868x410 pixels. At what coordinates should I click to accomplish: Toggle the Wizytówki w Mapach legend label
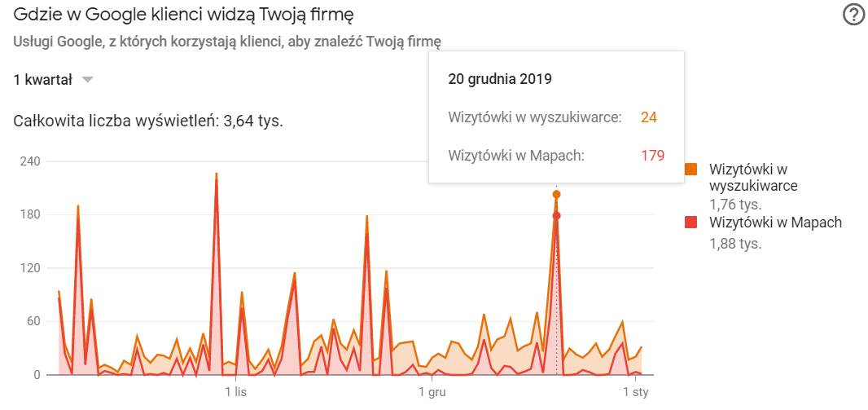pyautogui.click(x=775, y=223)
